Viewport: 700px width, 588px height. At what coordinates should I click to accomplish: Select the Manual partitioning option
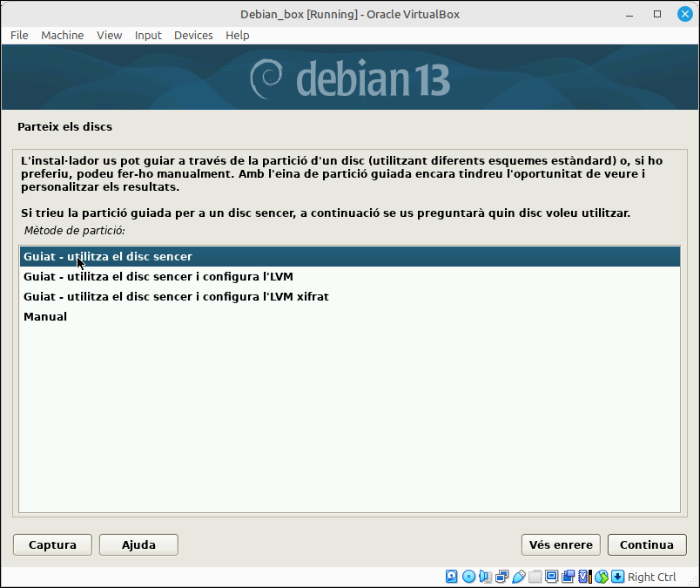tap(350, 317)
